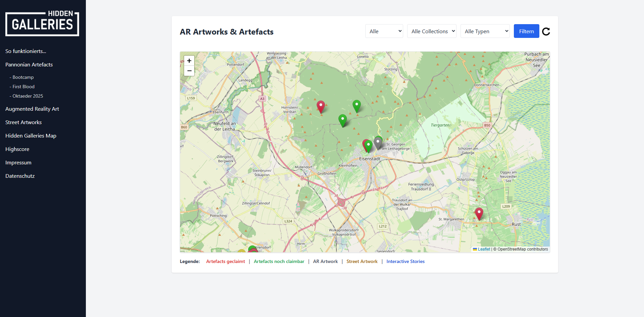
Task: Open the Datenschutz page link
Action: pyautogui.click(x=20, y=176)
